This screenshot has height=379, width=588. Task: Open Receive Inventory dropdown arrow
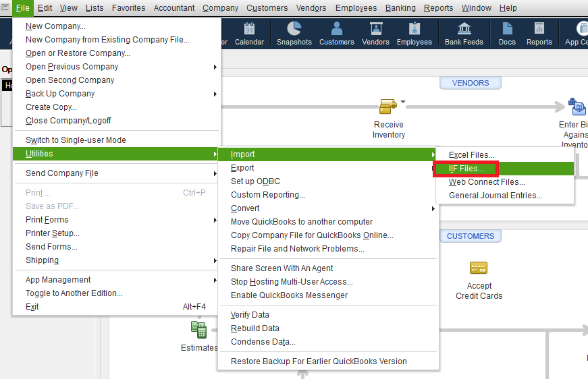403,101
